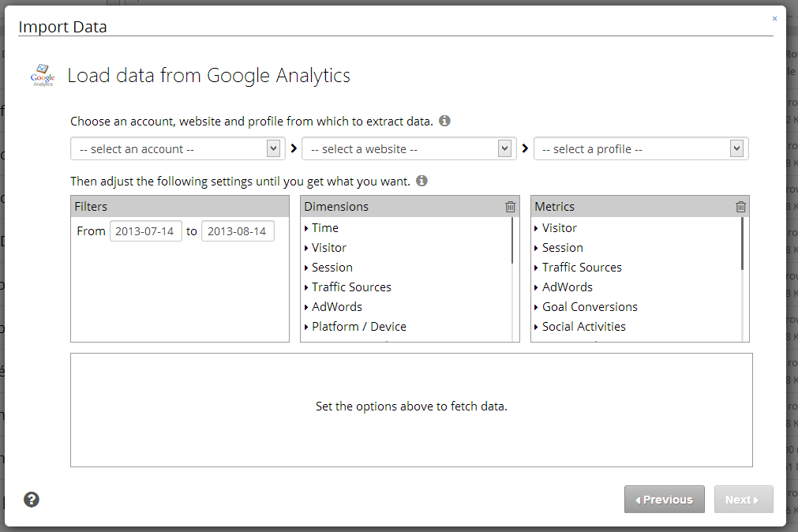This screenshot has height=532, width=798.
Task: Click the Metrics panel header label
Action: 554,207
